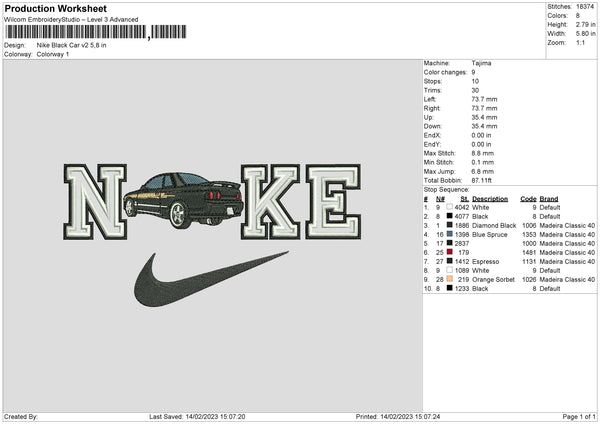Image resolution: width=600 pixels, height=424 pixels.
Task: Click the Color changes value 9
Action: pyautogui.click(x=473, y=72)
